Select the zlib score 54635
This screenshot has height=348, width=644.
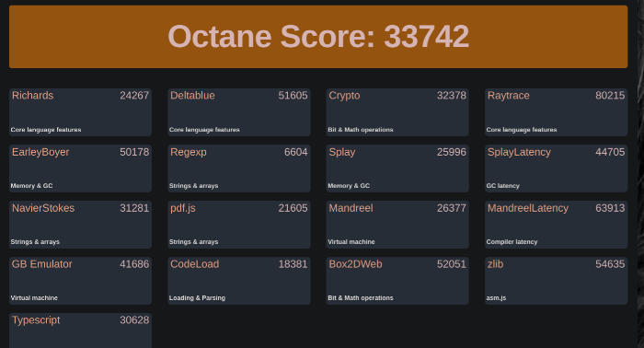coord(610,264)
